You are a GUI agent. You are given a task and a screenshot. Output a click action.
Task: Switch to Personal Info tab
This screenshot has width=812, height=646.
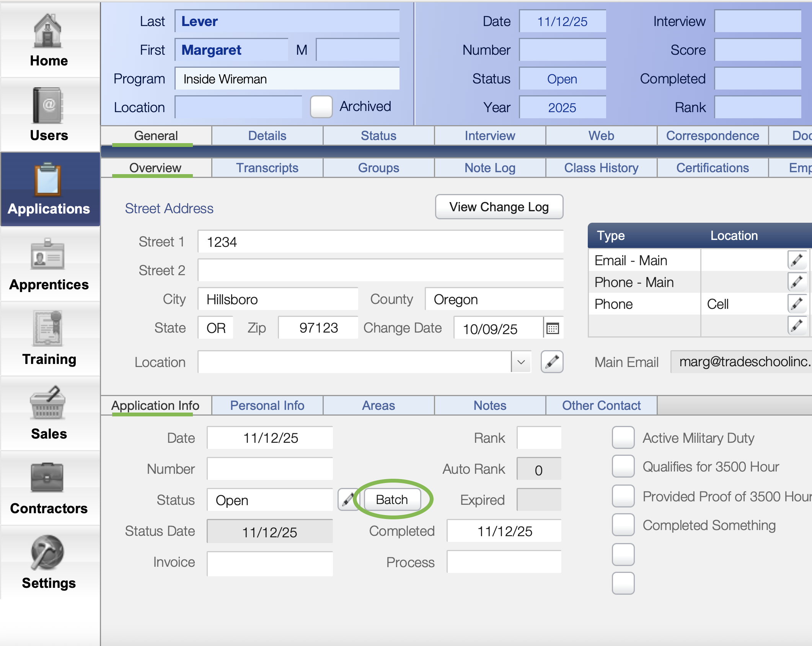click(x=267, y=406)
